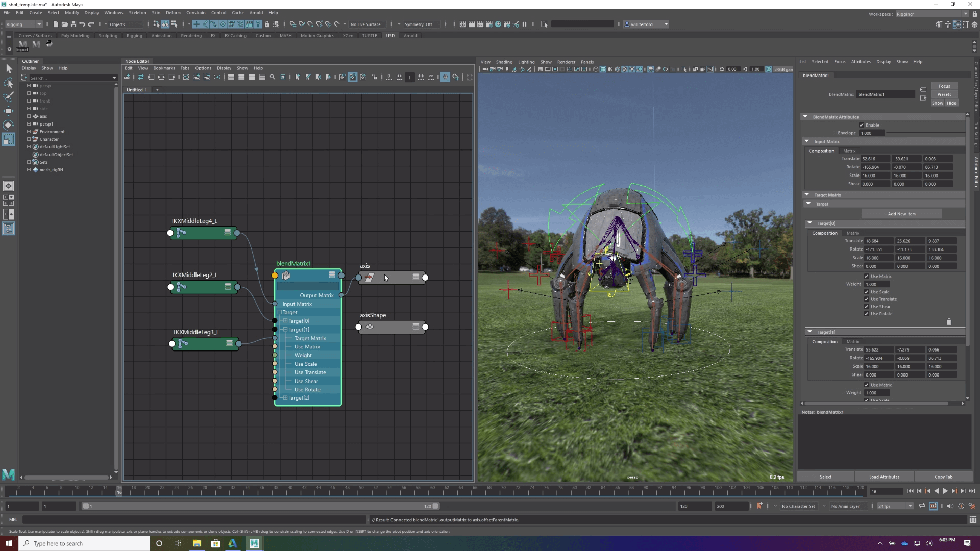The image size is (980, 551).
Task: Open Windows File Explorer from taskbar
Action: pyautogui.click(x=197, y=543)
